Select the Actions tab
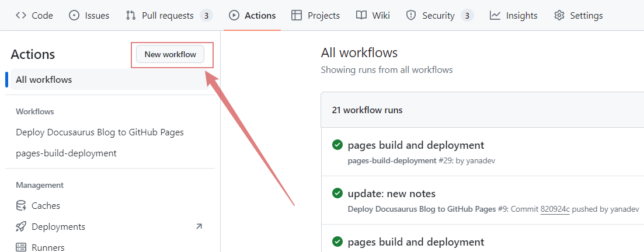Viewport: 644px width, 252px height. tap(252, 16)
